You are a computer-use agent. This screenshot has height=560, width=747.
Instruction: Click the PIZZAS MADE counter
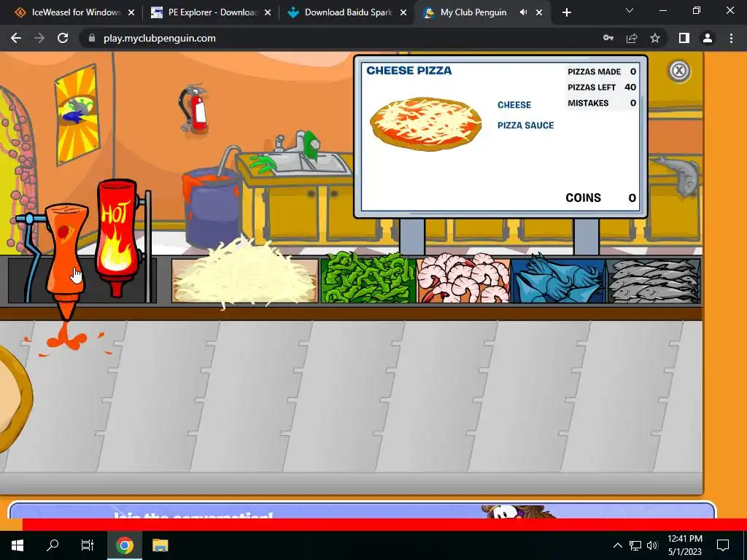602,71
